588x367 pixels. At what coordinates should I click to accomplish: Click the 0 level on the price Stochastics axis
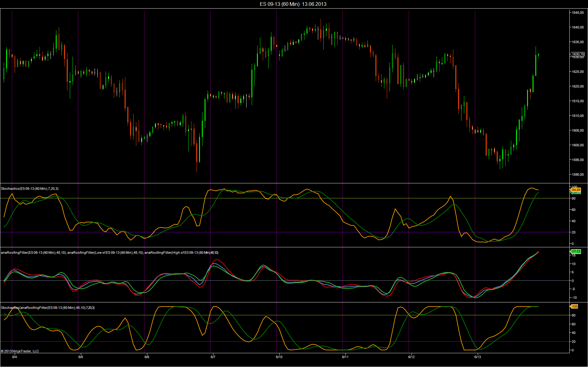click(x=573, y=244)
